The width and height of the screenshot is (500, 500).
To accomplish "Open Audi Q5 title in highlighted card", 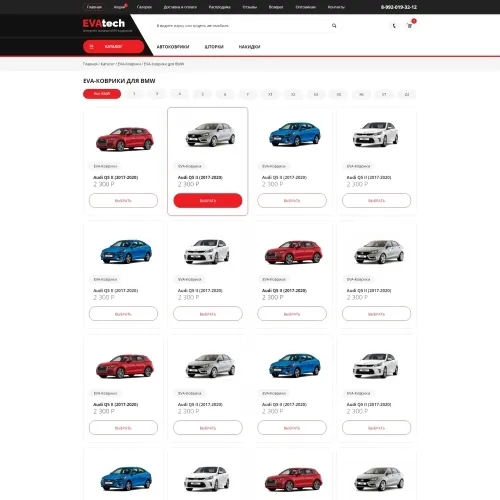I will click(200, 177).
